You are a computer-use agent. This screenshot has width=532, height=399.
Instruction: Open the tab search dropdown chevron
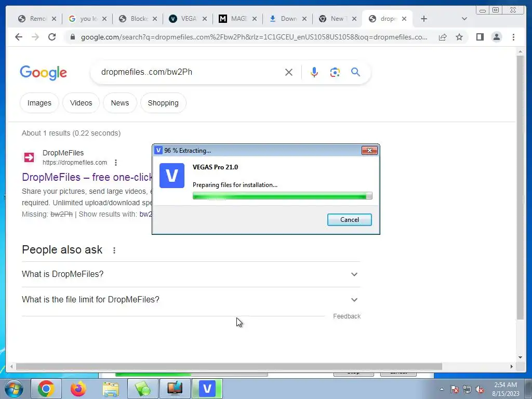click(464, 19)
